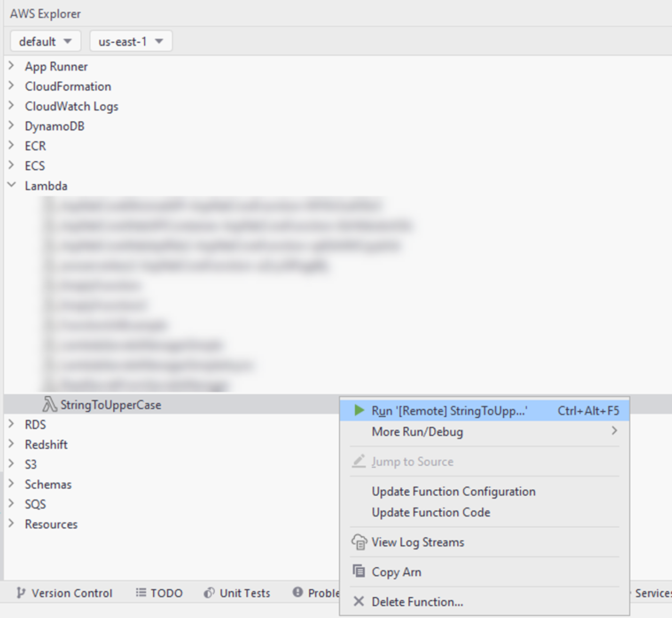Viewport: 672px width, 618px height.
Task: Click the More Run/Debug submenu arrow
Action: tap(614, 430)
